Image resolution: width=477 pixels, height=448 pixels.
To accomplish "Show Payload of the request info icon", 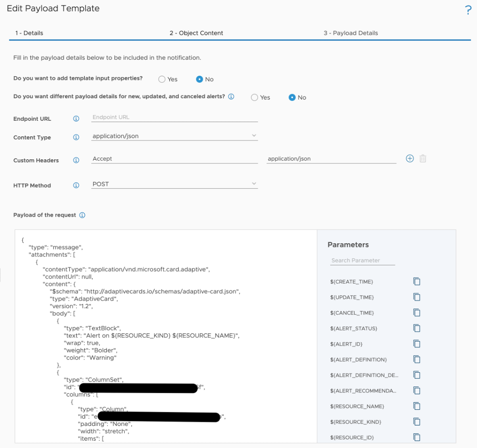I will tap(82, 215).
